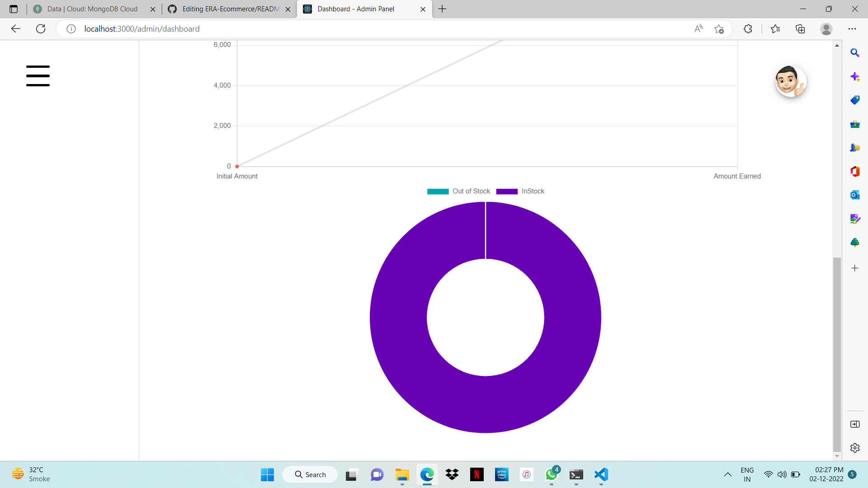This screenshot has width=868, height=488.
Task: Open Edge Settings and more menu
Action: [853, 28]
